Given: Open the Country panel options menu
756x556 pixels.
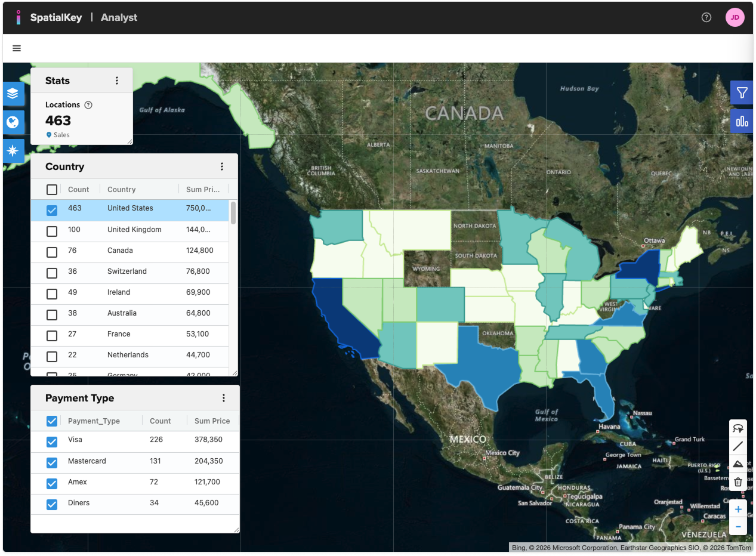Looking at the screenshot, I should (x=222, y=166).
